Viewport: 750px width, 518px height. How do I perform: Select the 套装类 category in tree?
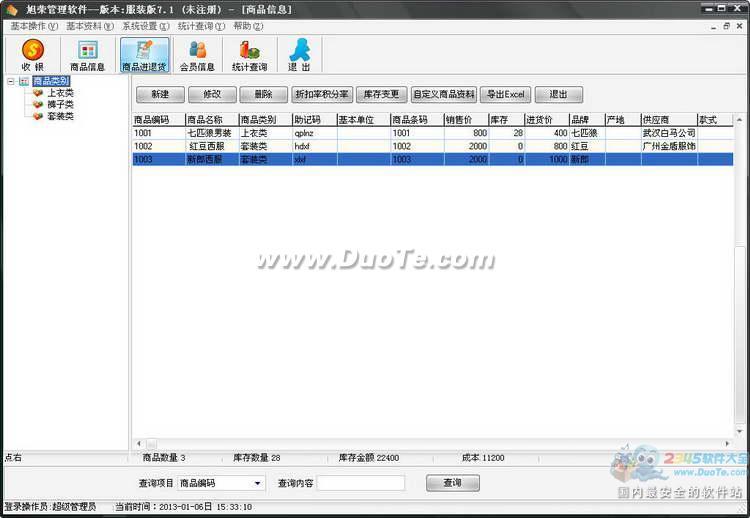point(60,116)
